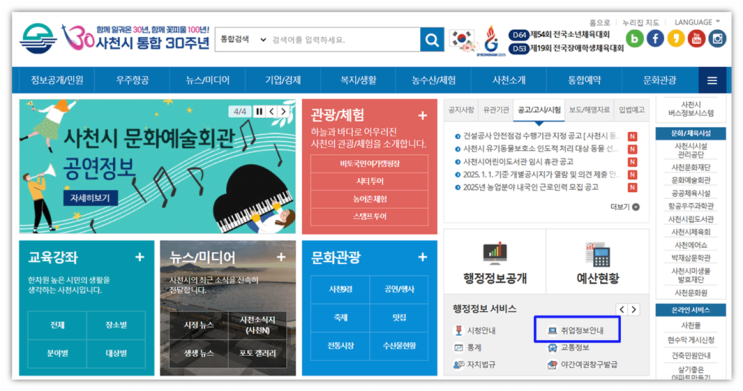The width and height of the screenshot is (743, 391).
Task: Expand 관광/체험 with plus icon
Action: (423, 115)
